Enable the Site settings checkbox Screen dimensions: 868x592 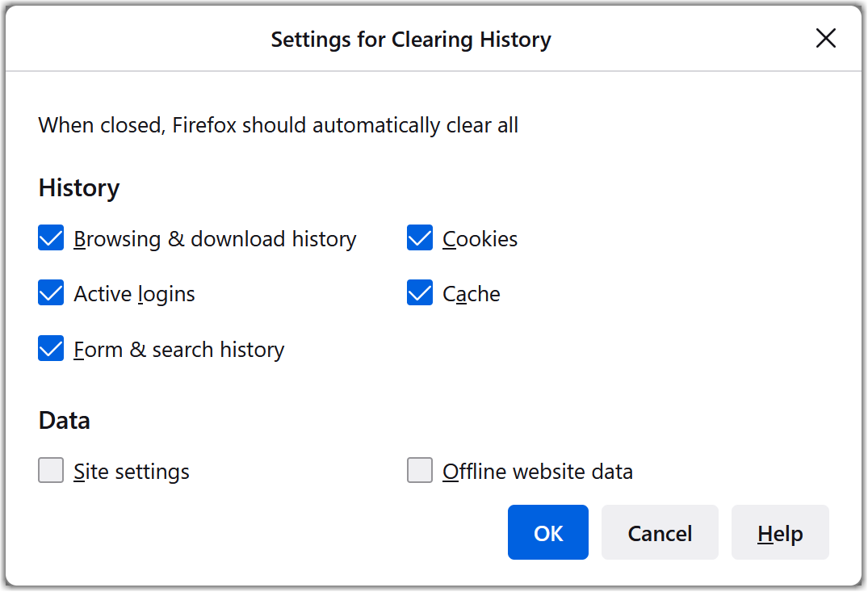click(x=51, y=470)
